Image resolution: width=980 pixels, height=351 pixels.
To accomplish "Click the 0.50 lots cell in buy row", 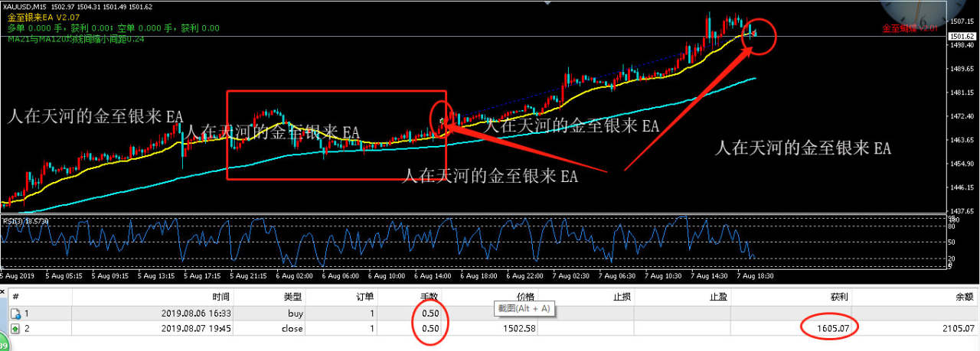I will 430,314.
